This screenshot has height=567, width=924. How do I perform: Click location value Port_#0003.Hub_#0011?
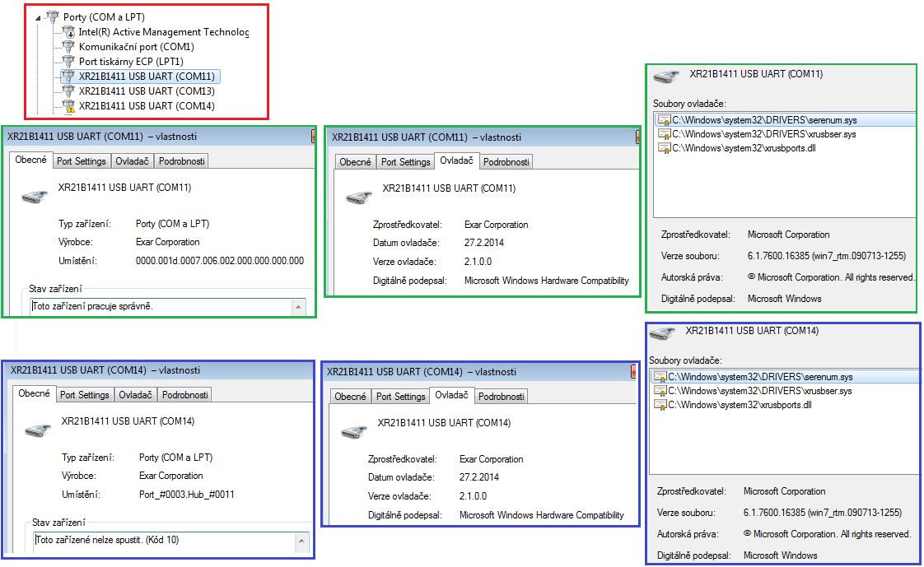187,494
